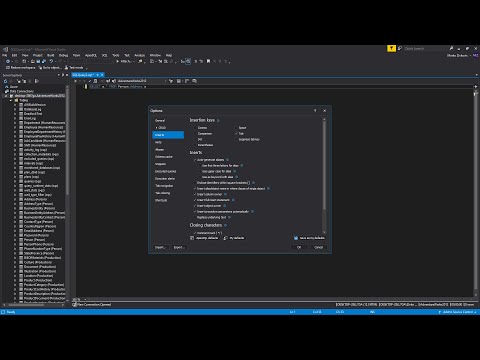Expand the collapsed category below General in Options
The height and width of the screenshot is (360, 480).
tap(156, 128)
